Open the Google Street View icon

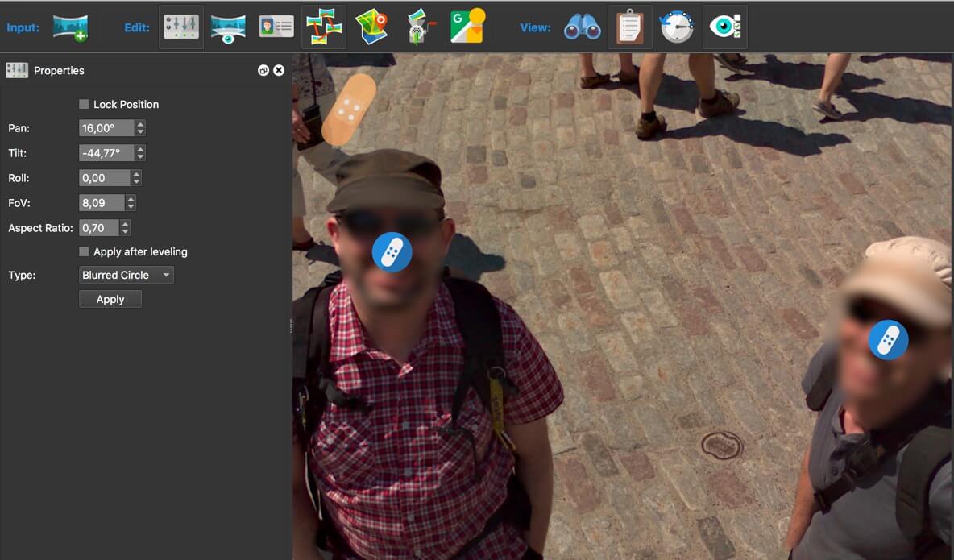[468, 26]
